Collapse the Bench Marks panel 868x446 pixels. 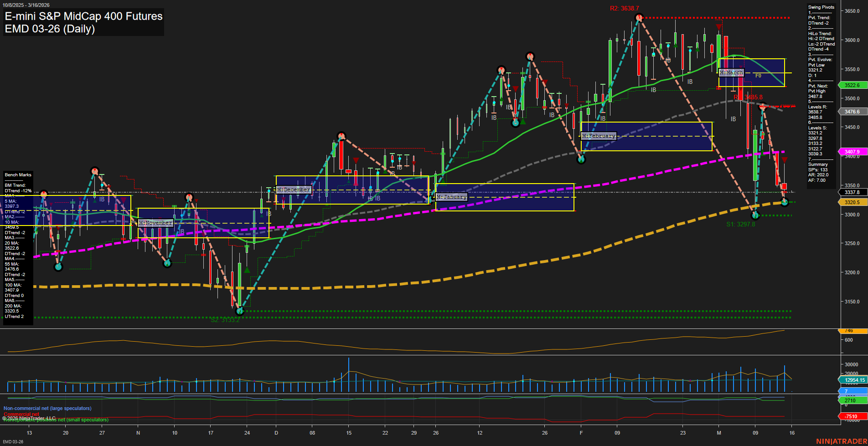pyautogui.click(x=18, y=174)
